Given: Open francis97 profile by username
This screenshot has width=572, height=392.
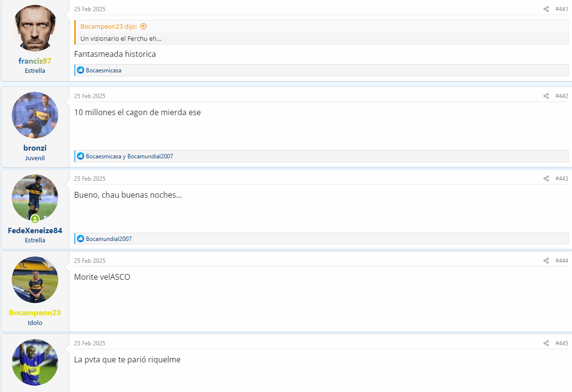Looking at the screenshot, I should [x=35, y=61].
